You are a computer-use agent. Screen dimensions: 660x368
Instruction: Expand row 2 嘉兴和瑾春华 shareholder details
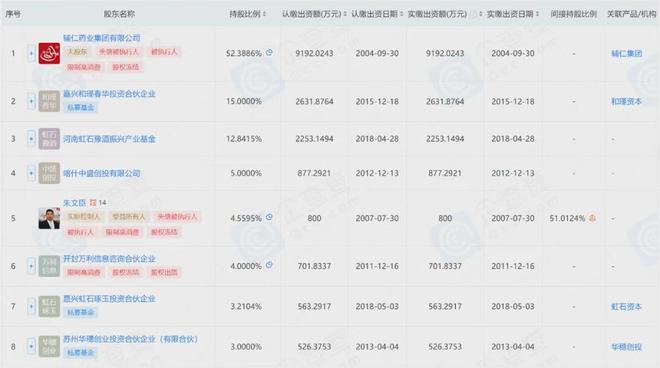(31, 101)
